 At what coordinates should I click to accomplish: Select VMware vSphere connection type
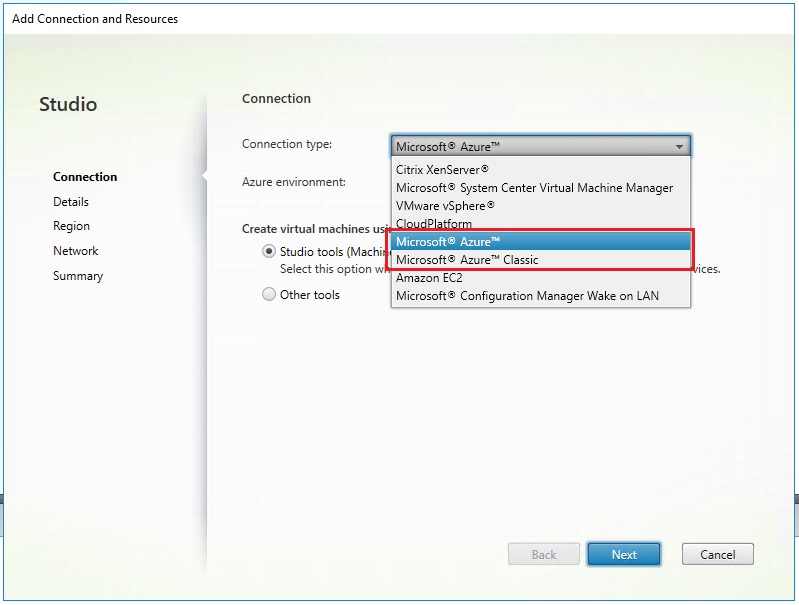coord(445,206)
